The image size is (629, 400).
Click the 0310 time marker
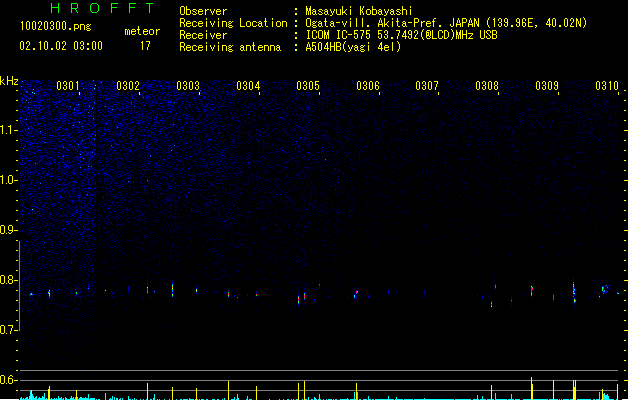(x=607, y=85)
